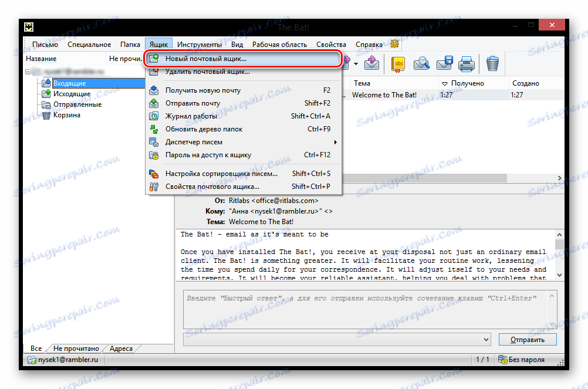Image resolution: width=588 pixels, height=389 pixels.
Task: Select the Корзина folder
Action: [x=67, y=115]
